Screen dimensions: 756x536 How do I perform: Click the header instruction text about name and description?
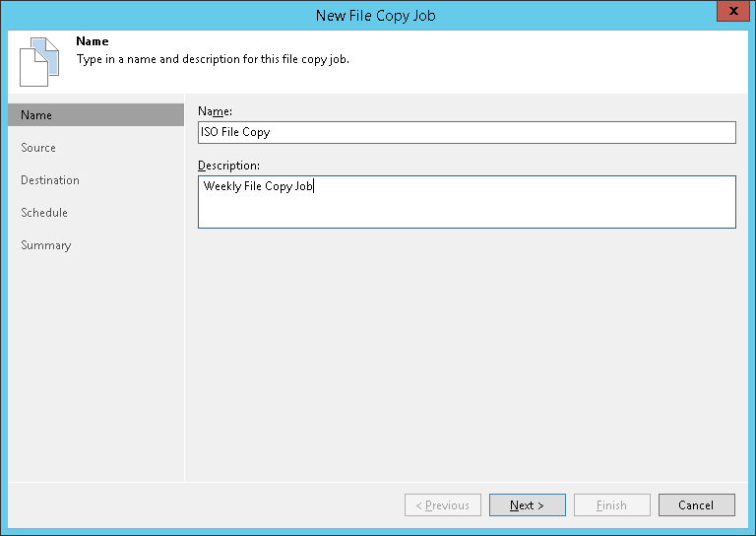213,59
